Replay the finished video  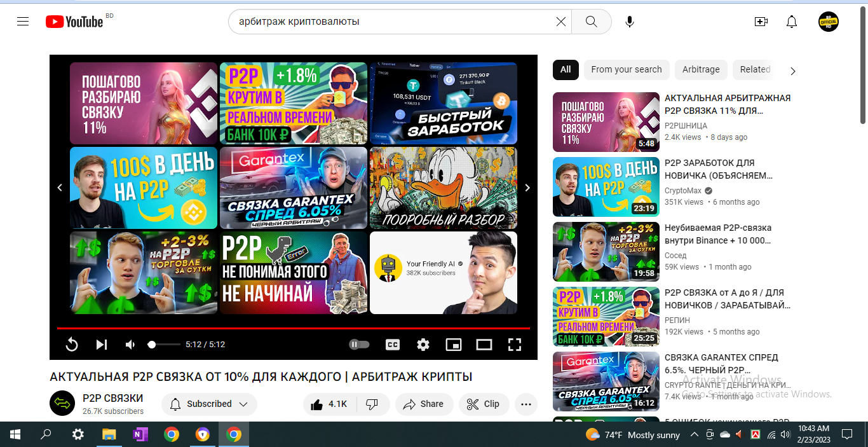point(72,345)
